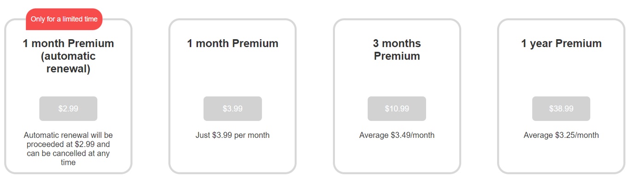Select the automatic renewal plan card
Screen dimensions: 644x189
point(68,96)
